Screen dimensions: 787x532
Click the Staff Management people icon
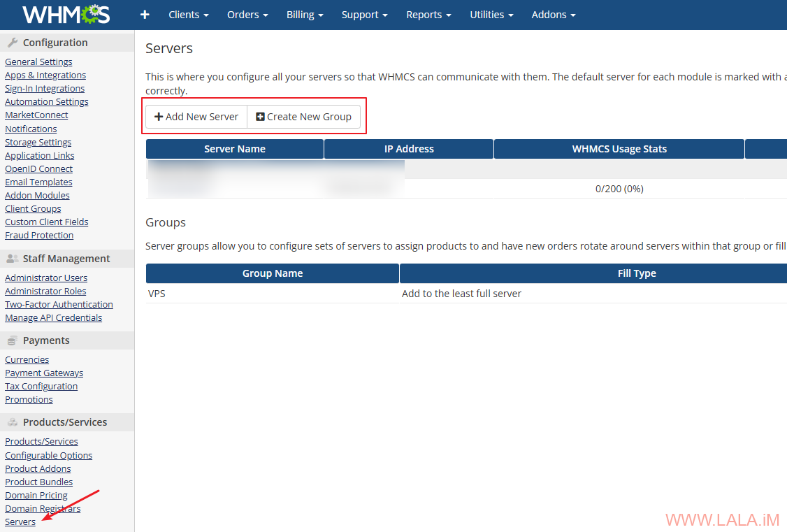[13, 259]
